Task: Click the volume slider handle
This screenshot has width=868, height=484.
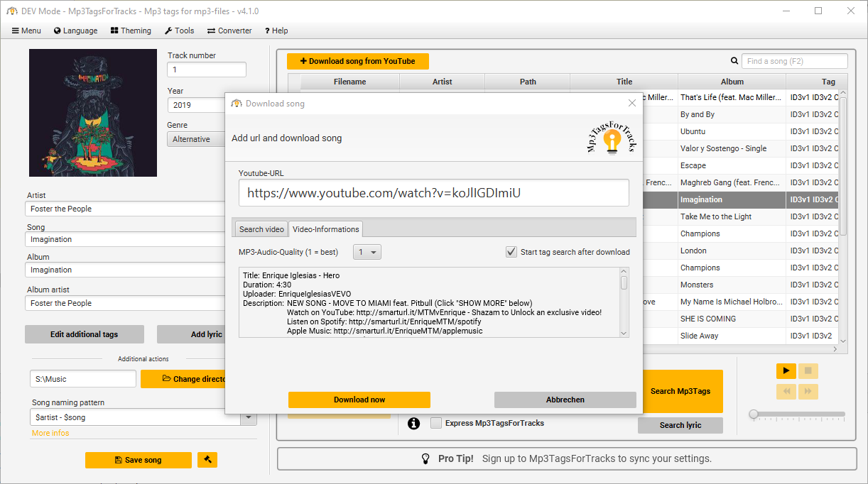Action: tap(754, 414)
